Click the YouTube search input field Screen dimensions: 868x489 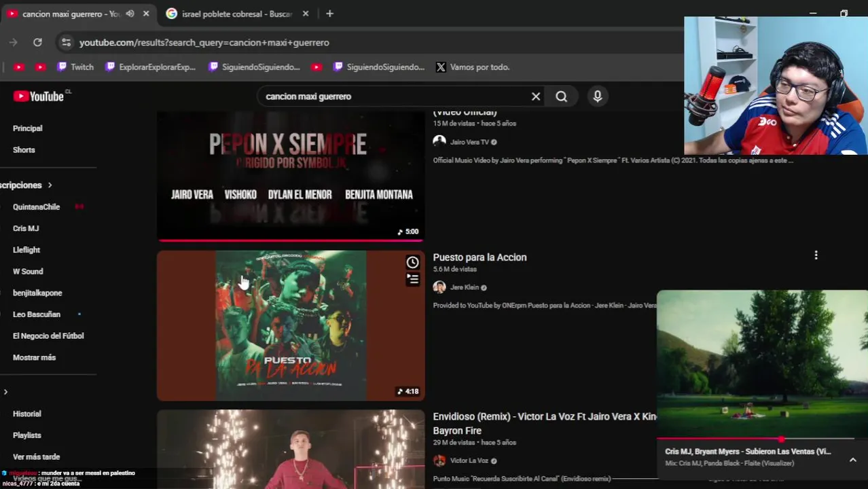[394, 96]
